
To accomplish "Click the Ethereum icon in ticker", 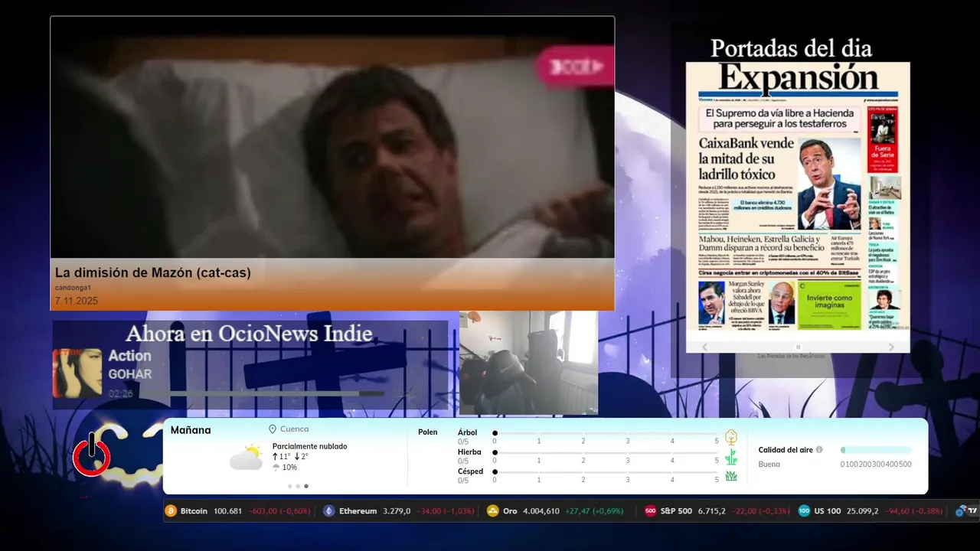I will coord(329,510).
